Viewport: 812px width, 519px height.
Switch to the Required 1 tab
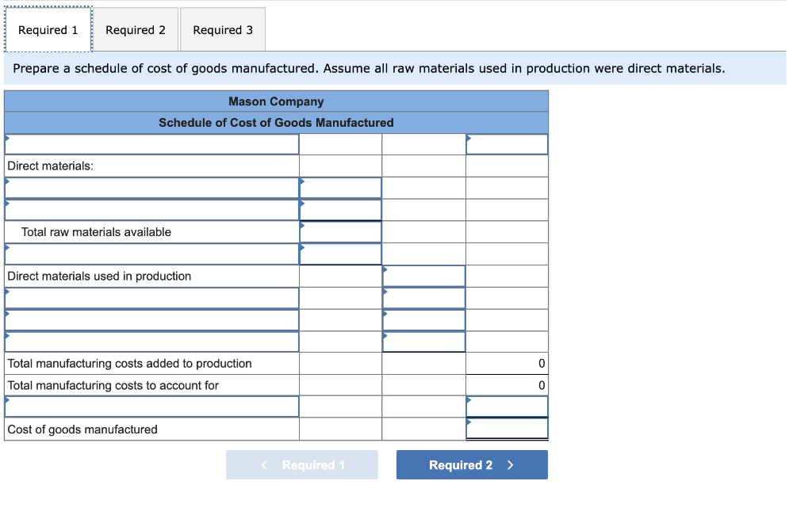[48, 29]
